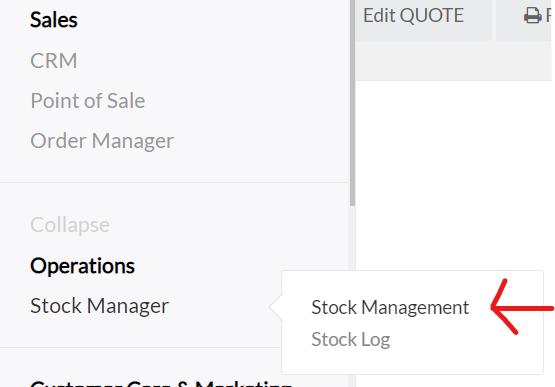Open Order Manager from the sidebar

[x=102, y=141]
